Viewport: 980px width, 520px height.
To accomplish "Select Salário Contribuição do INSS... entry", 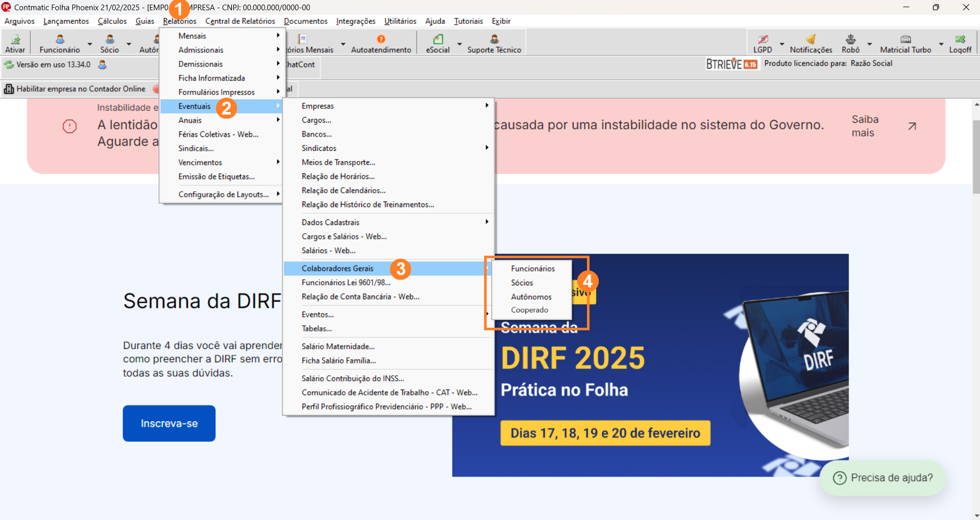I will coord(389,378).
